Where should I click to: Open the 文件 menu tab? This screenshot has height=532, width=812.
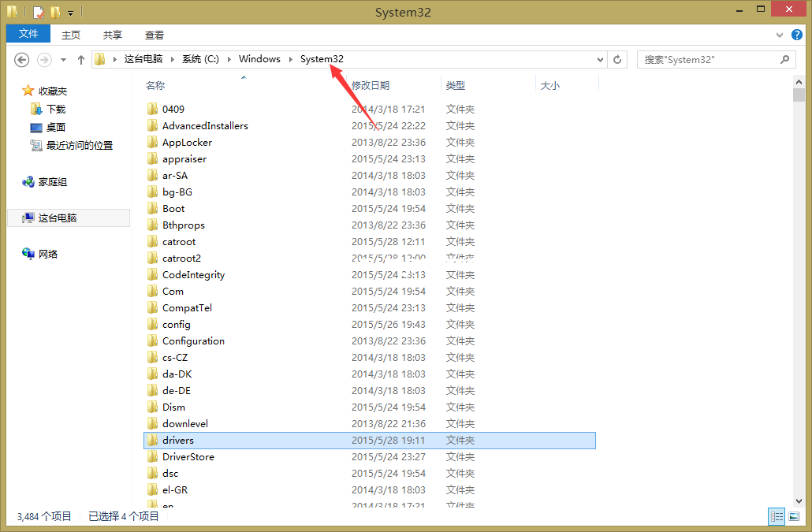click(x=28, y=34)
